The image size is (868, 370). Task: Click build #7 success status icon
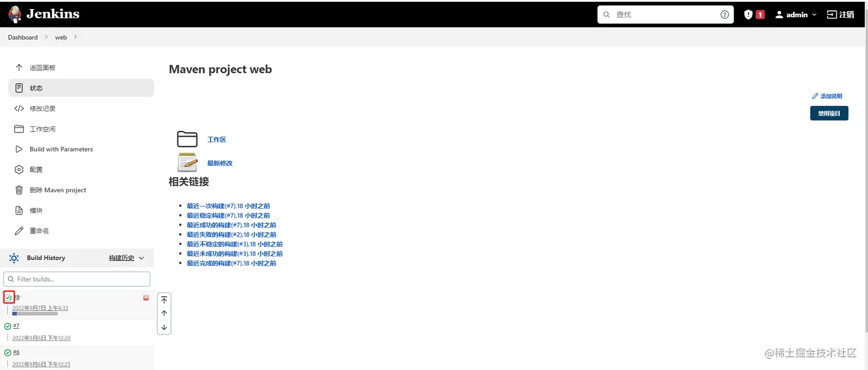pos(7,326)
